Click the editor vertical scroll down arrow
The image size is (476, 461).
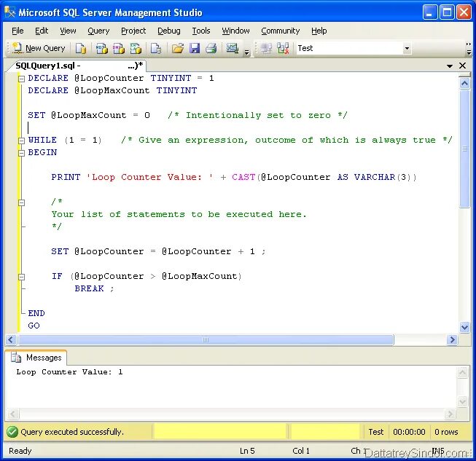pyautogui.click(x=464, y=327)
